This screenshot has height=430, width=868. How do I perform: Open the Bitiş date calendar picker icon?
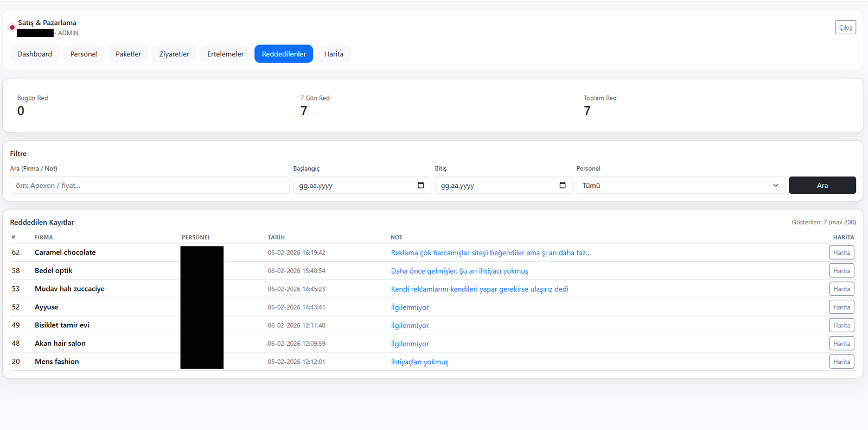(562, 185)
